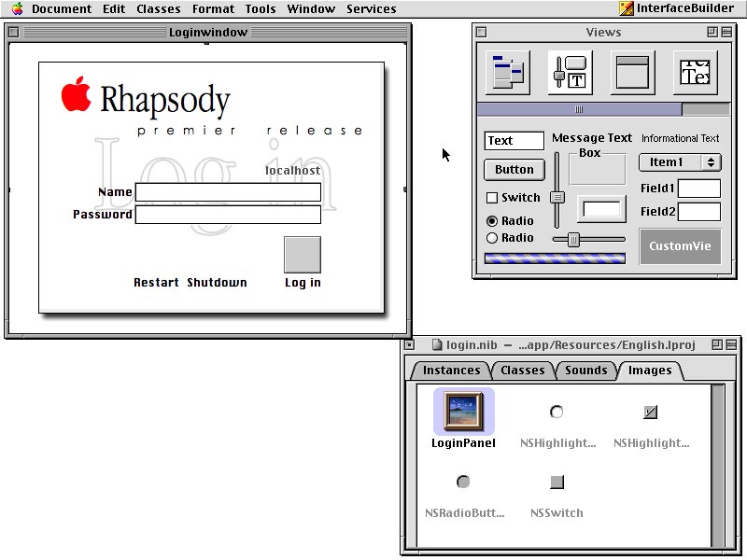The height and width of the screenshot is (560, 747).
Task: Click the document icon in the login.nib title bar
Action: pos(437,344)
